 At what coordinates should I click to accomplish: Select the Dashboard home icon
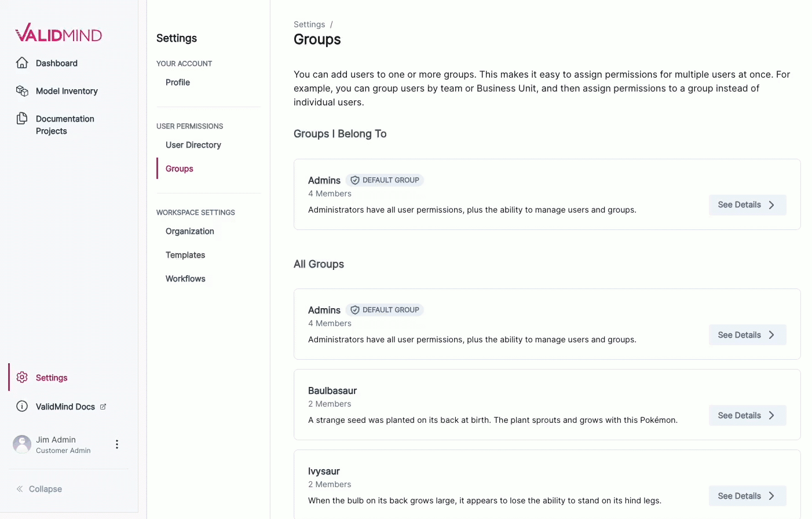point(22,63)
